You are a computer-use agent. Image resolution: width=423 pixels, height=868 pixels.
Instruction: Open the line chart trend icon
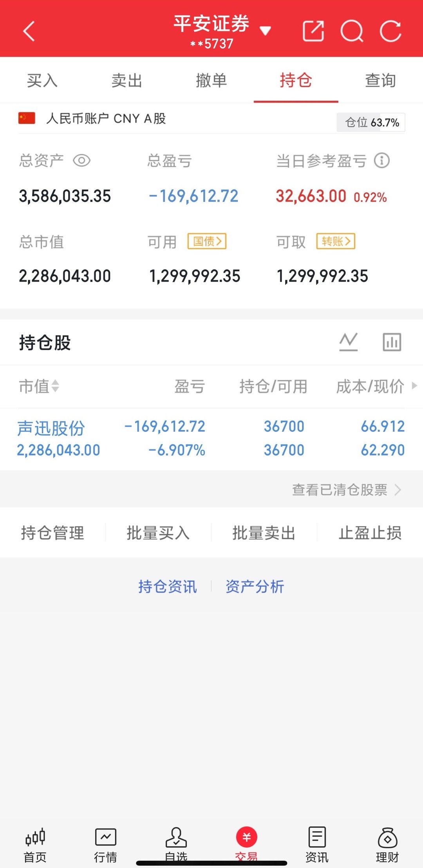(x=349, y=342)
